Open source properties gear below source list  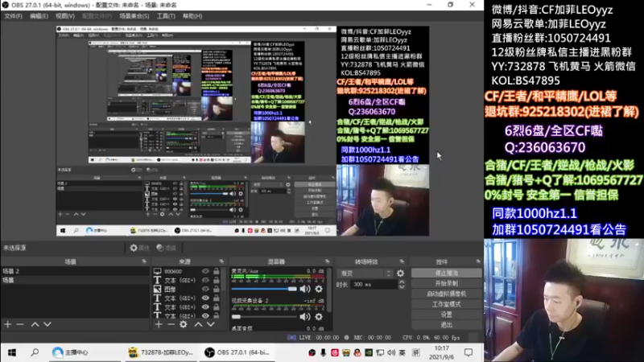coord(184,324)
